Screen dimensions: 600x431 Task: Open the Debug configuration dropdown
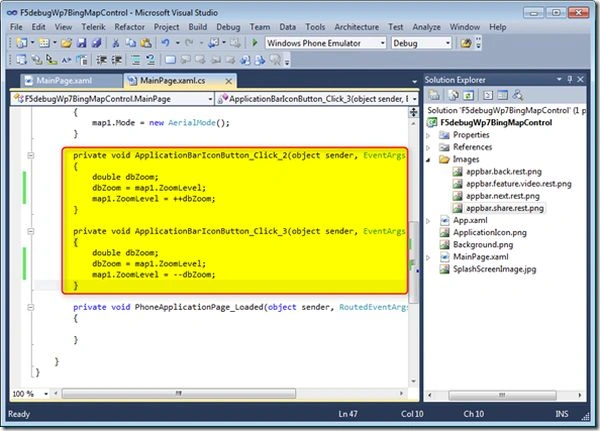(447, 43)
